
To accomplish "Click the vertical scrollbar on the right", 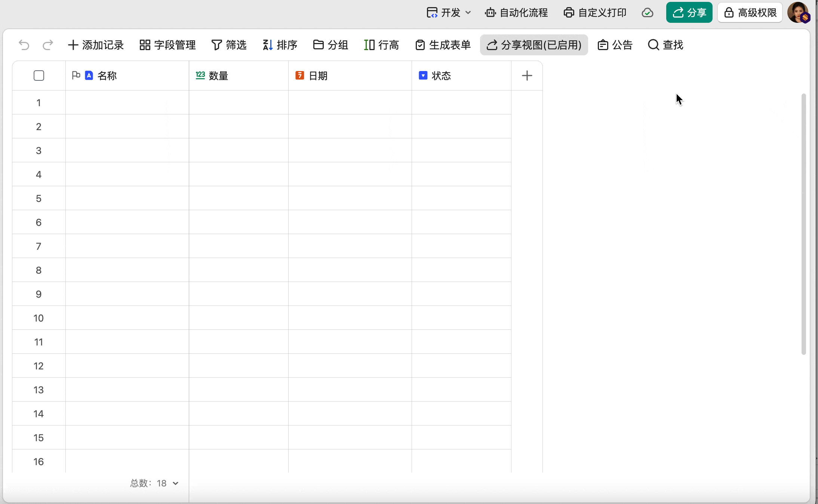I will coord(803,224).
